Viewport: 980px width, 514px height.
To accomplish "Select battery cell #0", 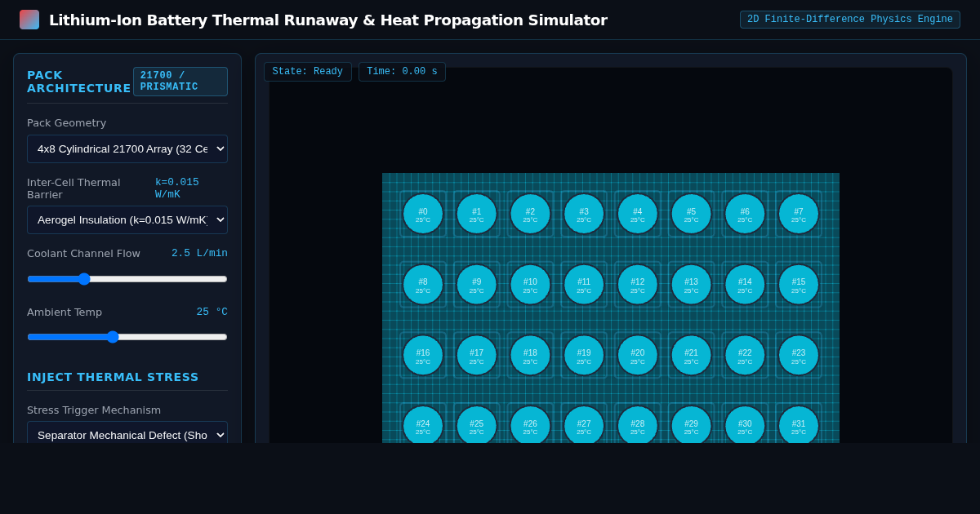I will 423,214.
